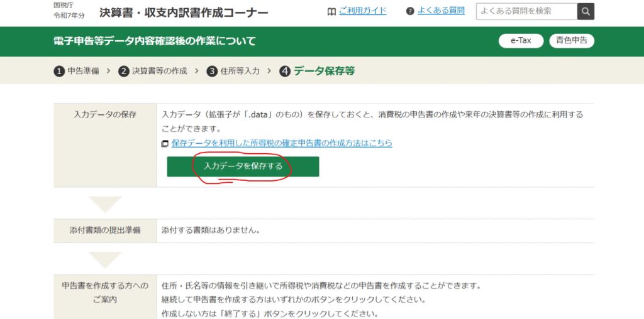Click the 青色申告 badge
This screenshot has width=644, height=319.
point(572,41)
